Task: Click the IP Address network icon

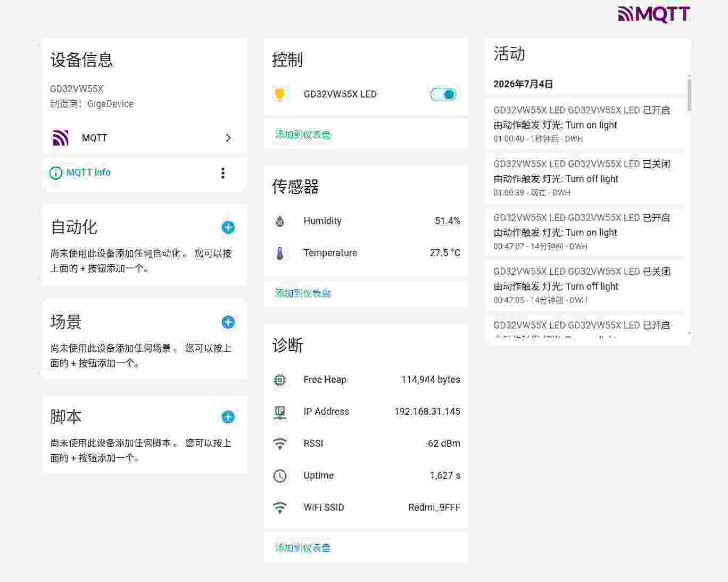Action: pos(280,412)
